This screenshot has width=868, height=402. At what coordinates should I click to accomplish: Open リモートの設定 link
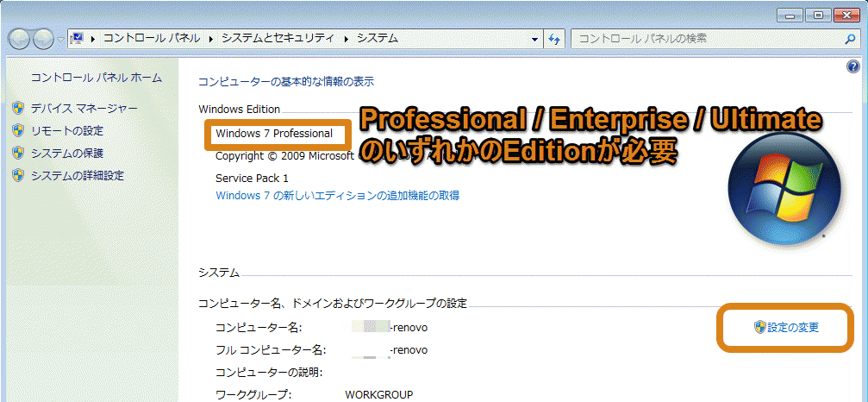(x=67, y=130)
